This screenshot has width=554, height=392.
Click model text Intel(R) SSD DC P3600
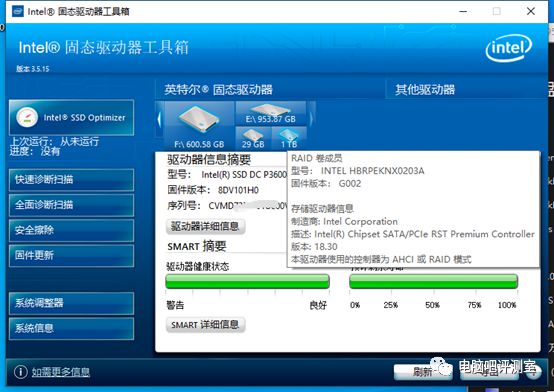[x=244, y=175]
